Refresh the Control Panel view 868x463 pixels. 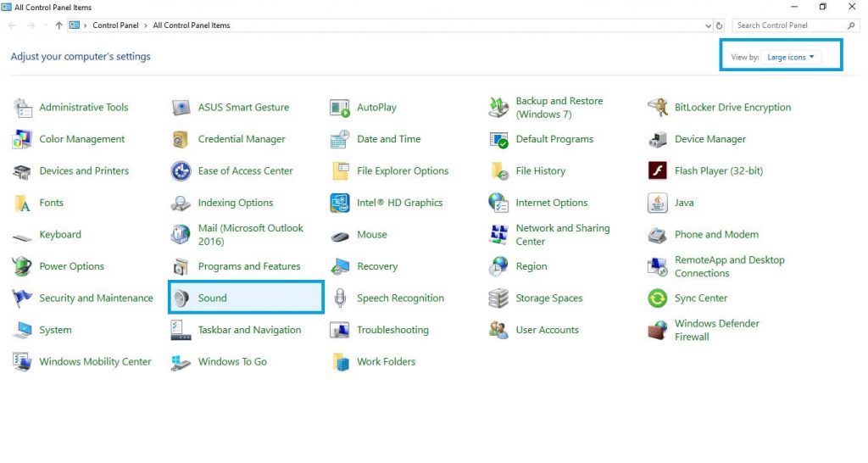719,25
